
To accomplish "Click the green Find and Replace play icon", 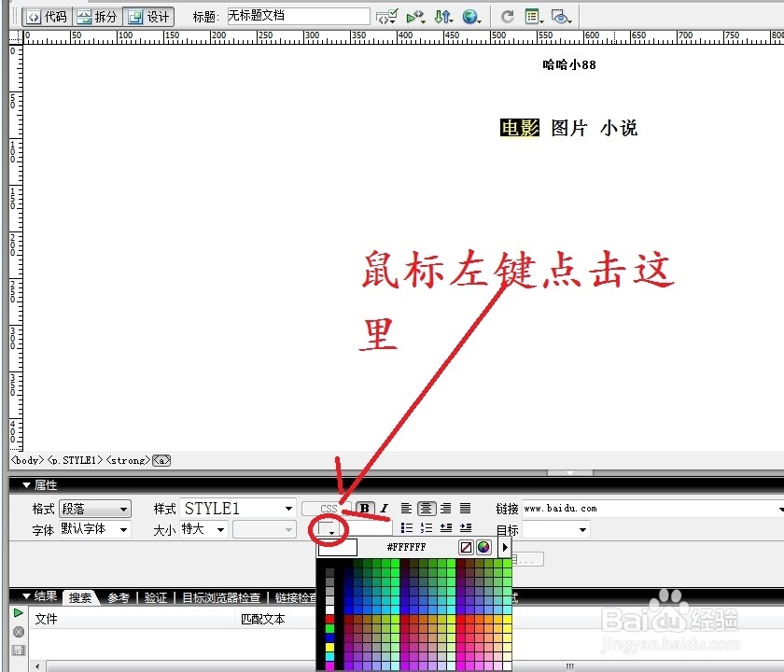I will click(19, 613).
